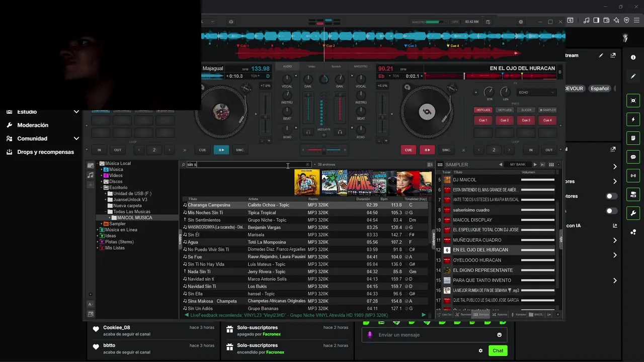Halve the left deck loop length
This screenshot has width=644, height=362.
coord(139,150)
